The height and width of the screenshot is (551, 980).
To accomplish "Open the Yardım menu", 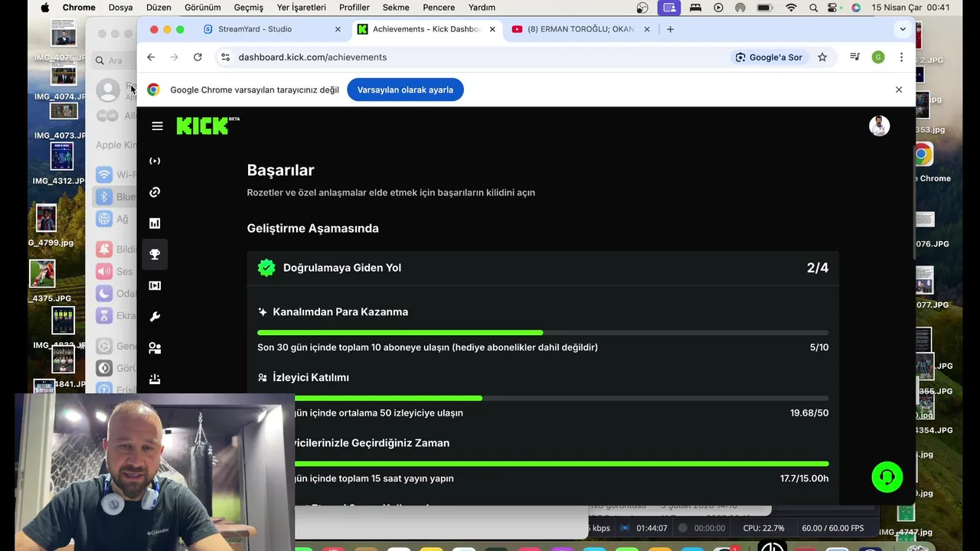I will coord(482,8).
